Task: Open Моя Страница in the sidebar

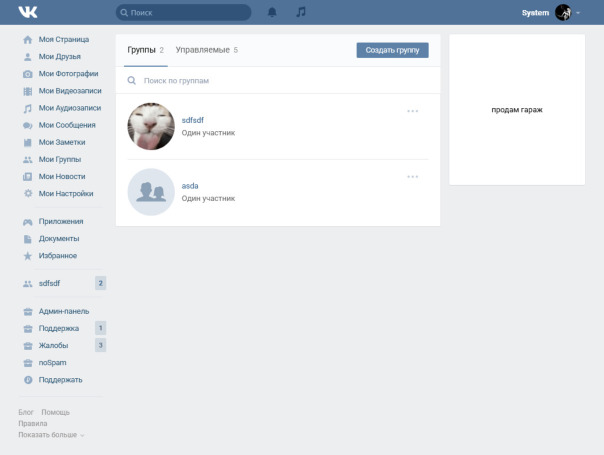Action: [64, 40]
